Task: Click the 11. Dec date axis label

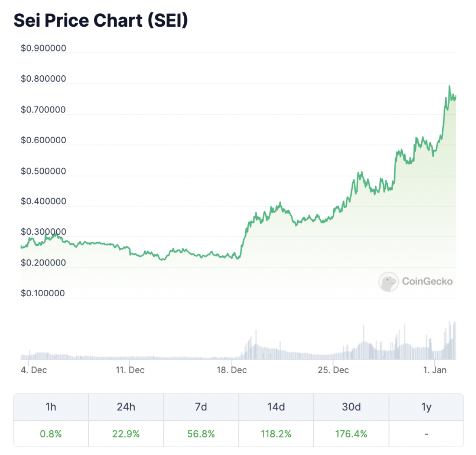Action: pos(130,370)
